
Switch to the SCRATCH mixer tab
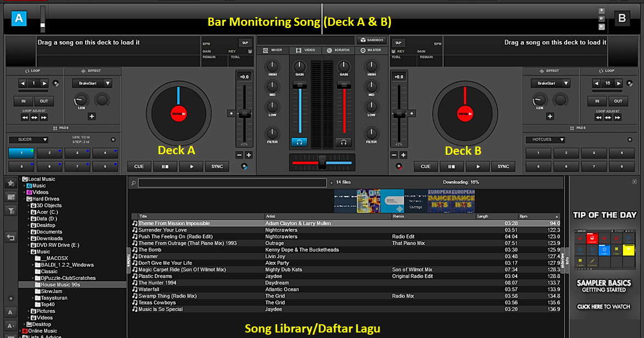point(341,50)
